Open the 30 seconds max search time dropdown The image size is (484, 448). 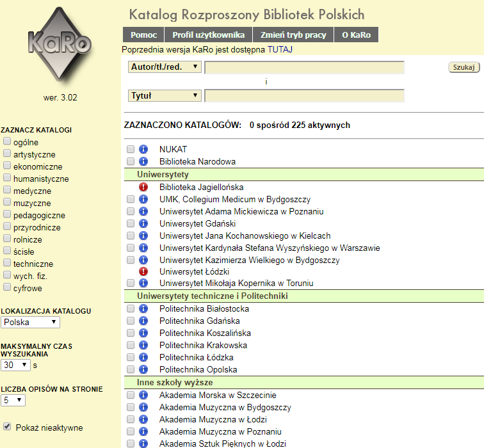[15, 365]
